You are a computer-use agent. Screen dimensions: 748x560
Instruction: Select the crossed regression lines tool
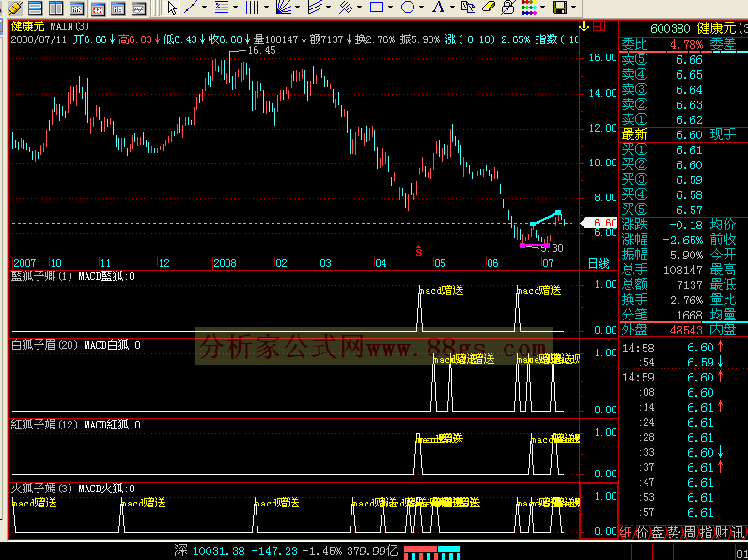coord(346,8)
